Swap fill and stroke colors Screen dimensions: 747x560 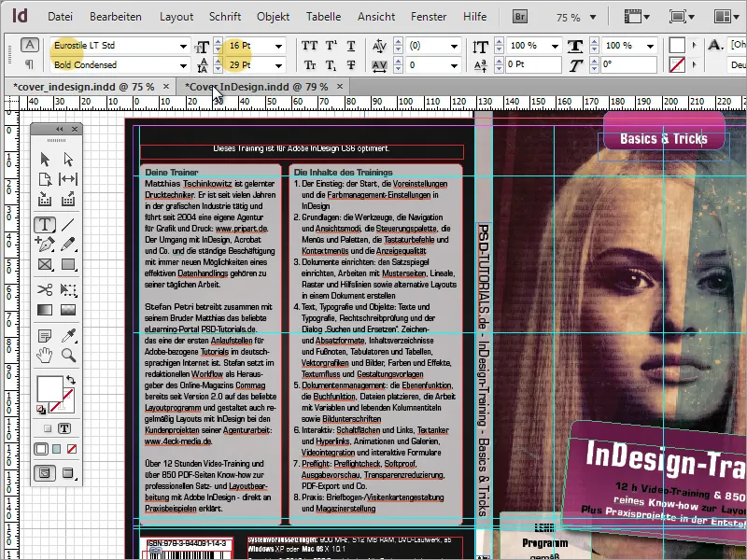coord(71,380)
